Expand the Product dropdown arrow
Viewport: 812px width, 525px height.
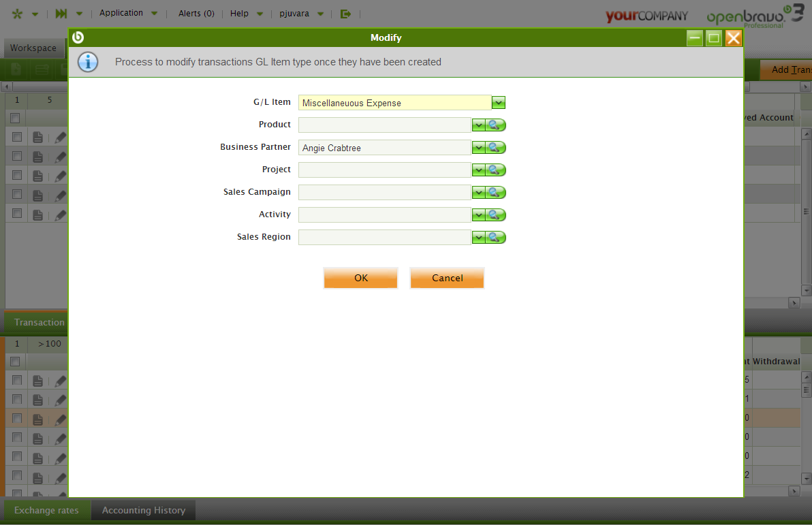[478, 125]
